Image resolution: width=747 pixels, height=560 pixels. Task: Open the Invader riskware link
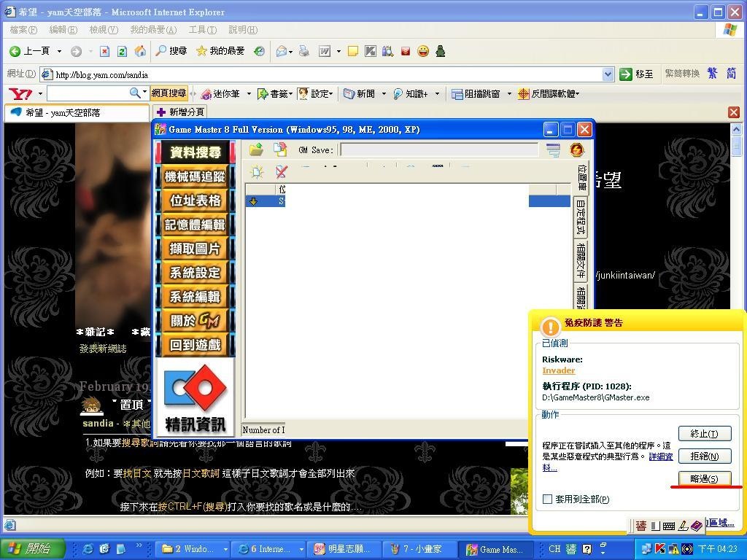(558, 370)
